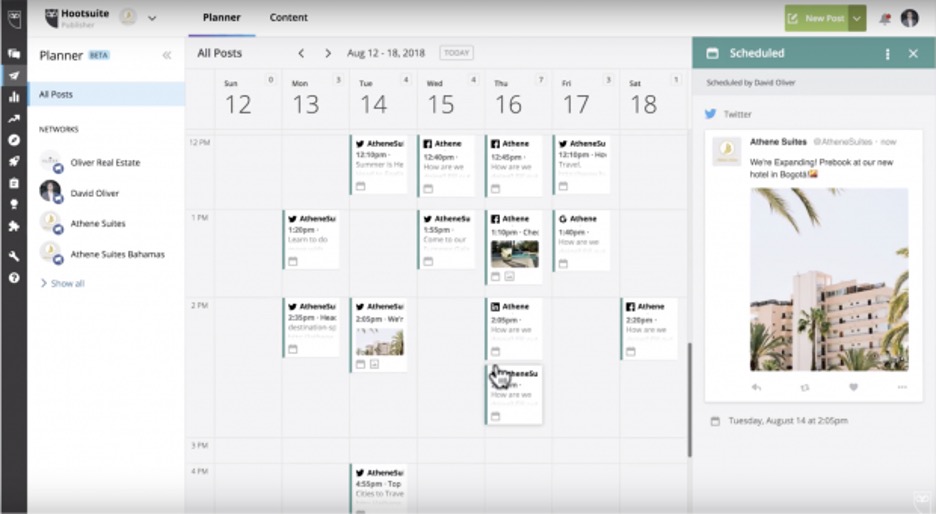936x514 pixels.
Task: Close the Scheduled panel
Action: 913,54
